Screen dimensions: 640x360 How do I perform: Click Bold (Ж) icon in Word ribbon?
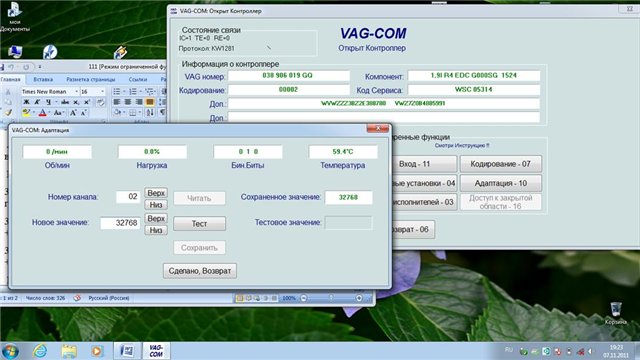(x=27, y=102)
